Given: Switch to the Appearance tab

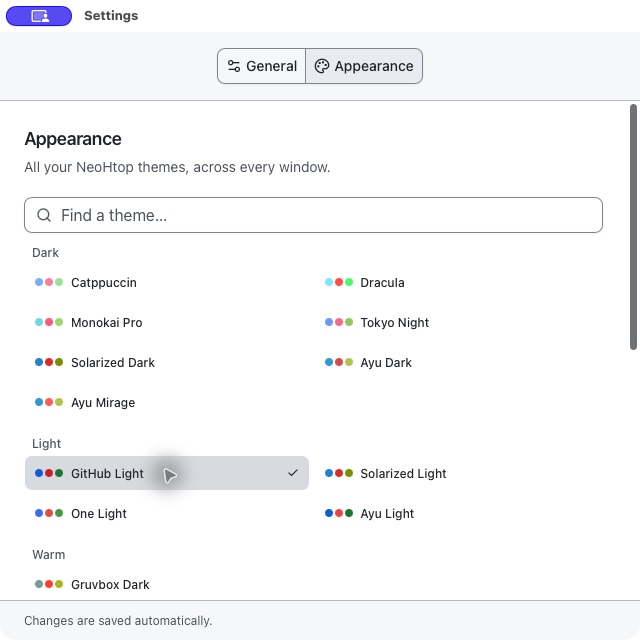Looking at the screenshot, I should click(364, 66).
